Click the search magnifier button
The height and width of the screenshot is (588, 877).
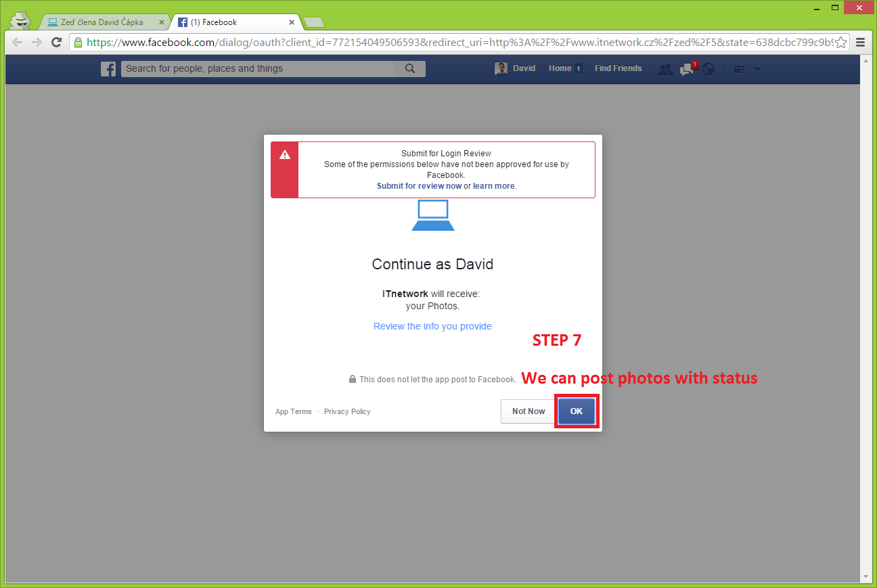pyautogui.click(x=410, y=68)
